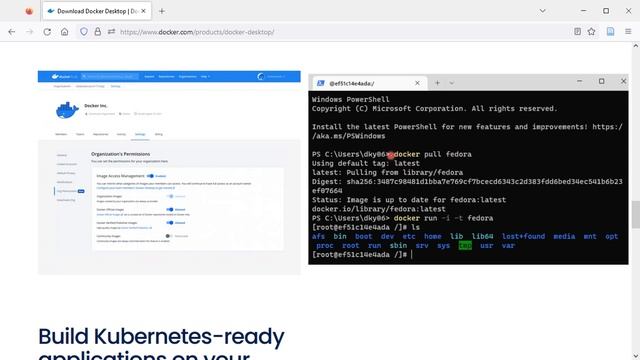Click the PowerShell icon on terminal tab

pyautogui.click(x=320, y=83)
